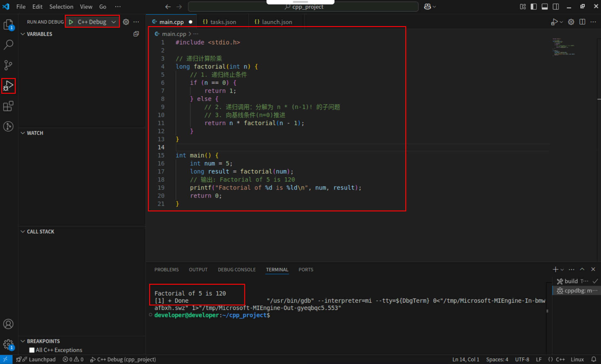
Task: Open the Git Graph activity icon
Action: [x=8, y=126]
